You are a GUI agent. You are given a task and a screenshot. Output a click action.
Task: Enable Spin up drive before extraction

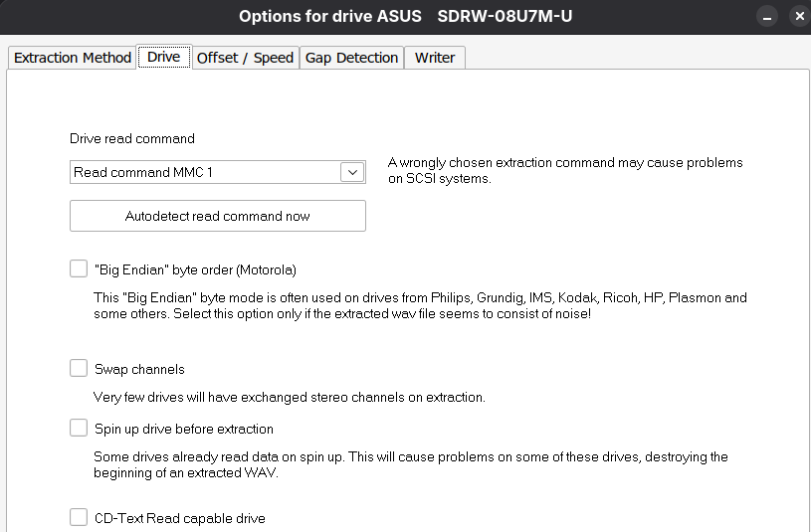(x=79, y=429)
